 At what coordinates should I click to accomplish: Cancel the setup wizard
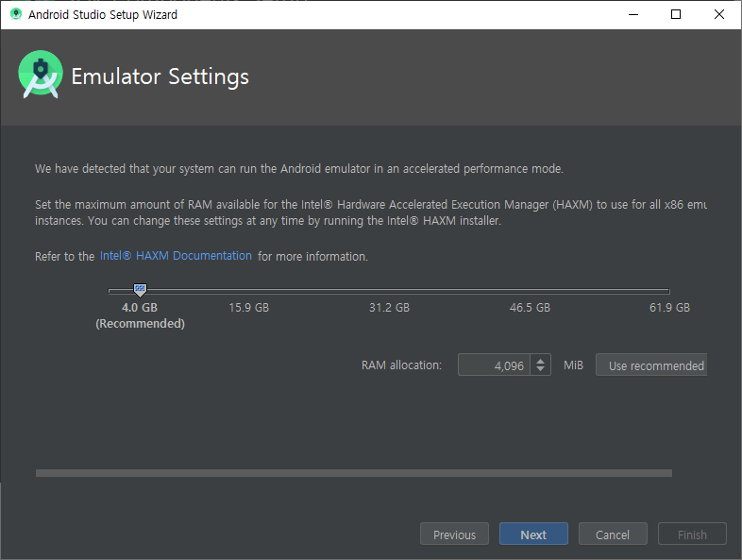click(613, 534)
